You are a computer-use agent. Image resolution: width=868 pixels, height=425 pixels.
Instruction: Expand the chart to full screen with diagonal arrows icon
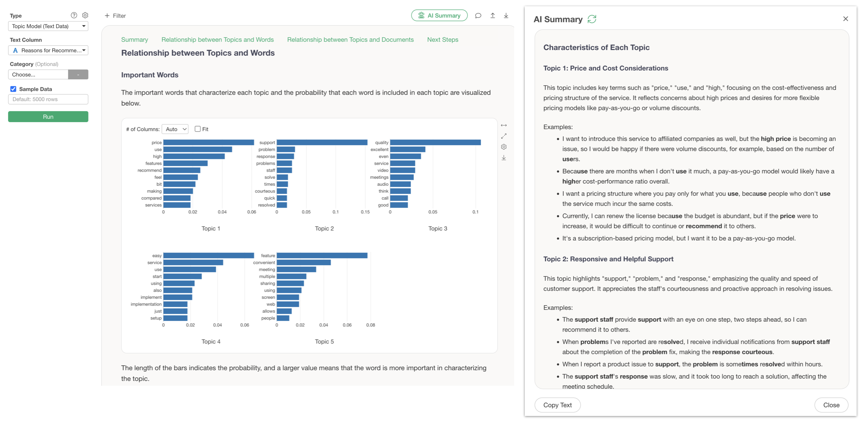(x=504, y=136)
